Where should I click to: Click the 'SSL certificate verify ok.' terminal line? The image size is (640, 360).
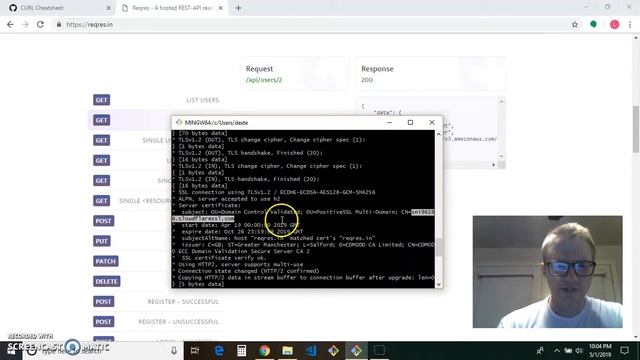[x=224, y=258]
